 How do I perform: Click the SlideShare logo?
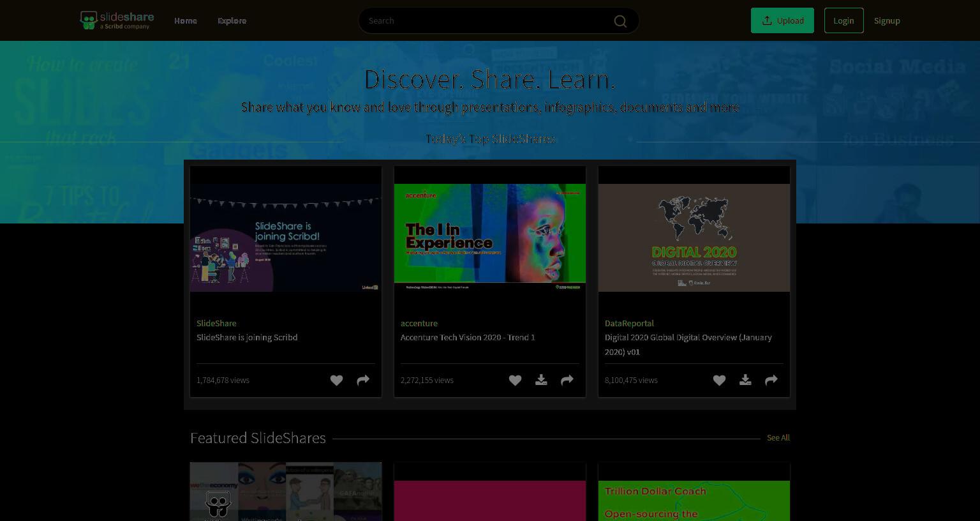pyautogui.click(x=117, y=20)
